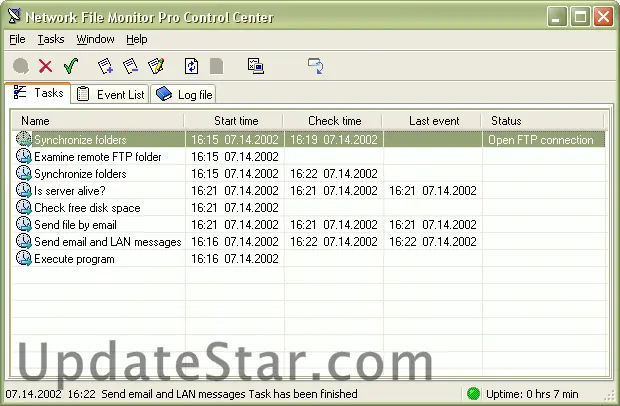
Task: Click the 16:19 07.14.2002 check time cell
Action: pyautogui.click(x=334, y=140)
